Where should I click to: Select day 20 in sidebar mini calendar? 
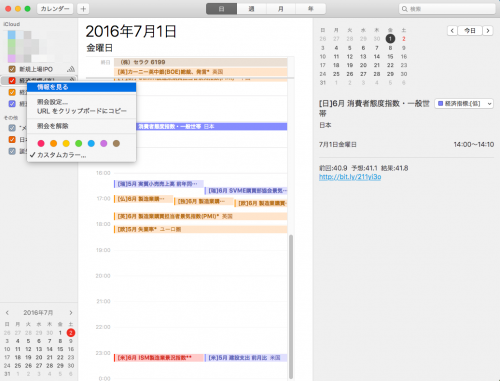[39, 357]
